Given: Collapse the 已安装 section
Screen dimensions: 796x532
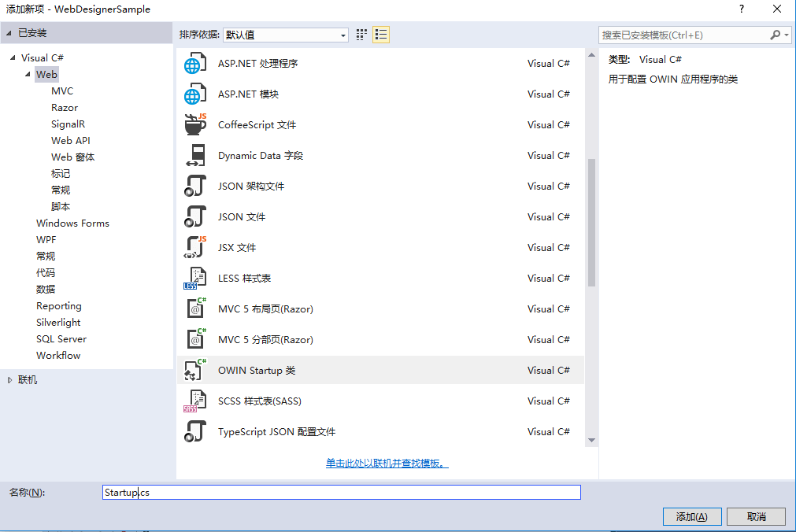Looking at the screenshot, I should [9, 33].
